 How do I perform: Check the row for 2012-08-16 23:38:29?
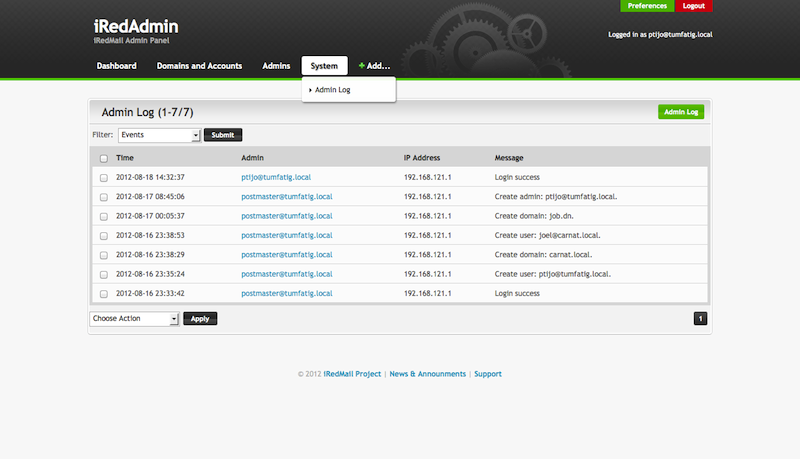(x=104, y=256)
